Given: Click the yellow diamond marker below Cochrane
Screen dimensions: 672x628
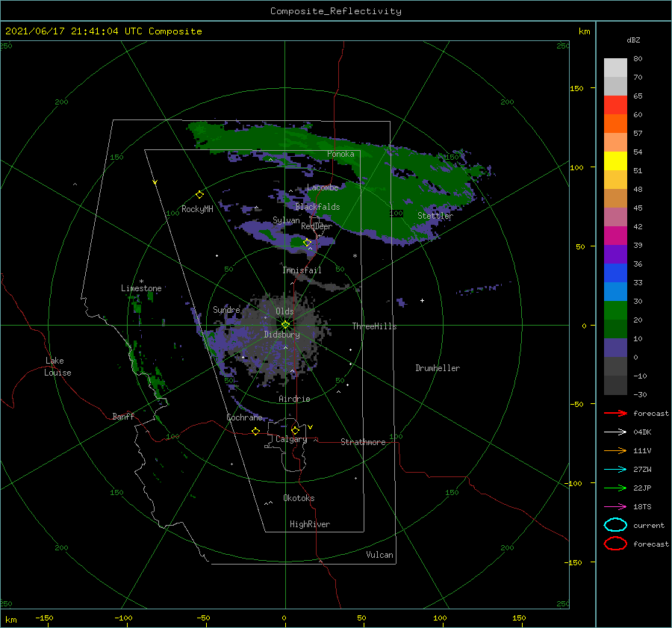Looking at the screenshot, I should (x=256, y=432).
